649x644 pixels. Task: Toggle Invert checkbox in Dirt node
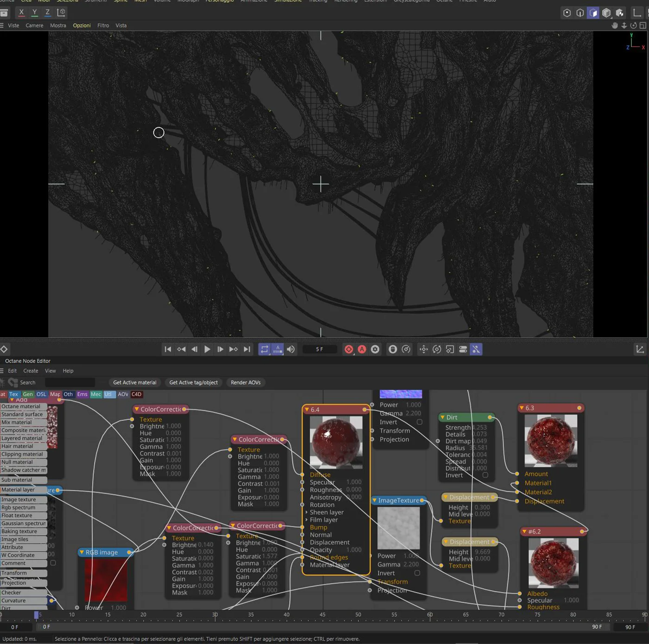(485, 475)
